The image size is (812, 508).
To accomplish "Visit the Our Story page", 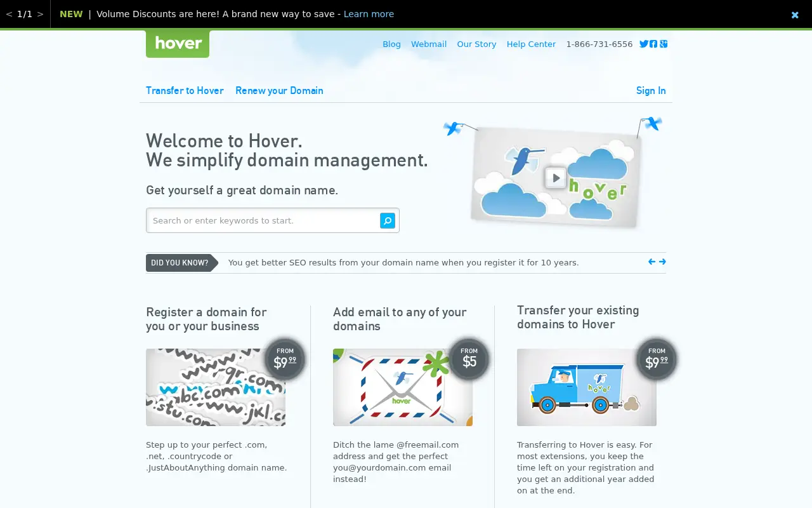I will pyautogui.click(x=476, y=44).
